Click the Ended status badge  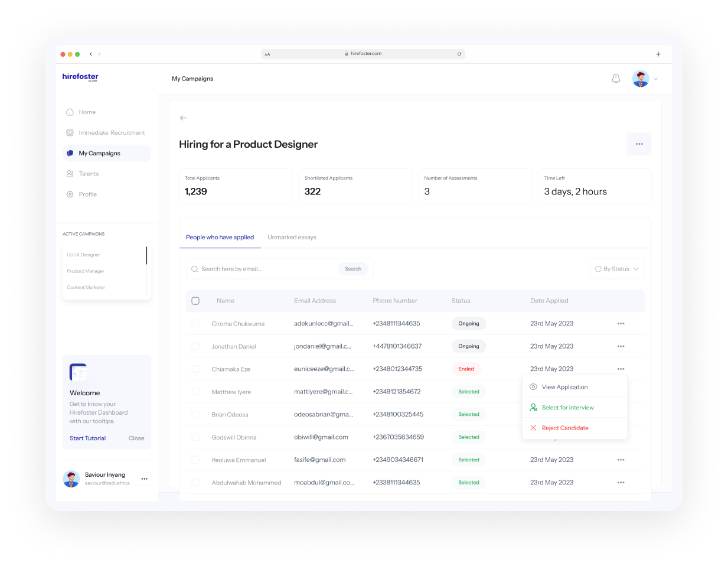[x=466, y=369]
